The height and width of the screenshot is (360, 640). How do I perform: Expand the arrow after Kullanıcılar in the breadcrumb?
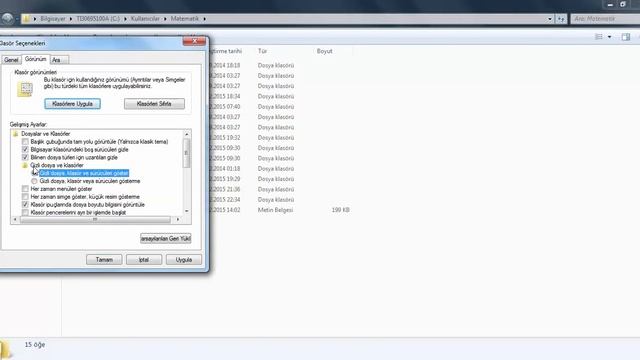tap(165, 19)
